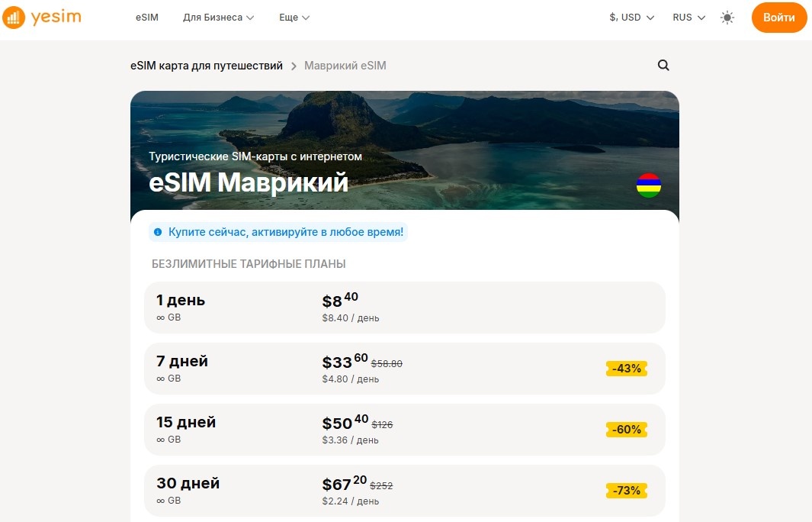Click the -73% discount badge
The width and height of the screenshot is (812, 522).
pos(626,491)
